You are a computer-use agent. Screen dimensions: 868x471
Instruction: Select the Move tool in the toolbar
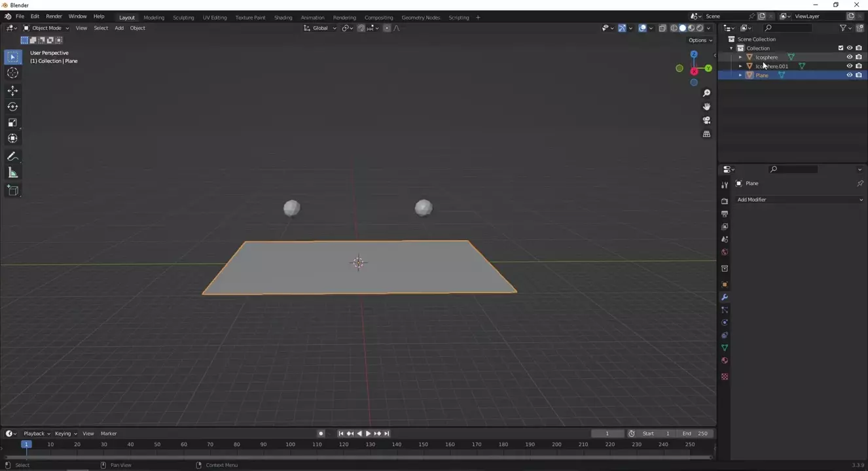12,90
